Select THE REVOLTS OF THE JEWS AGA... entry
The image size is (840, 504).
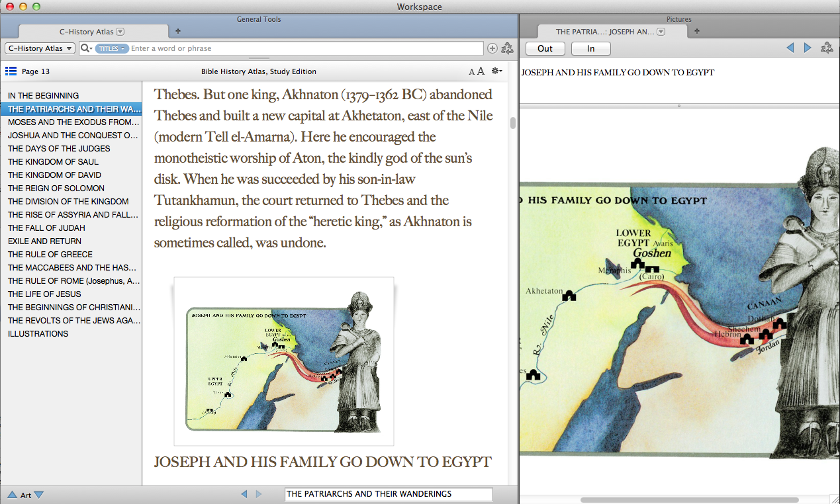71,321
